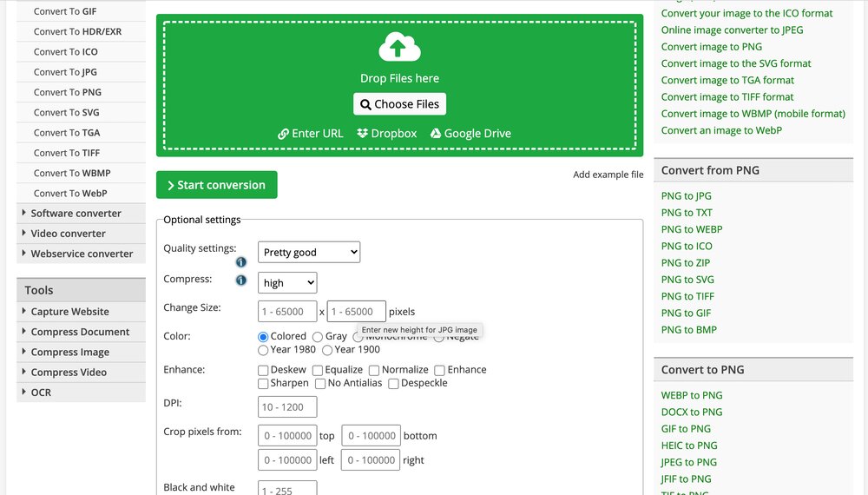The height and width of the screenshot is (495, 868).
Task: Enable the Deskew checkbox
Action: (x=263, y=370)
